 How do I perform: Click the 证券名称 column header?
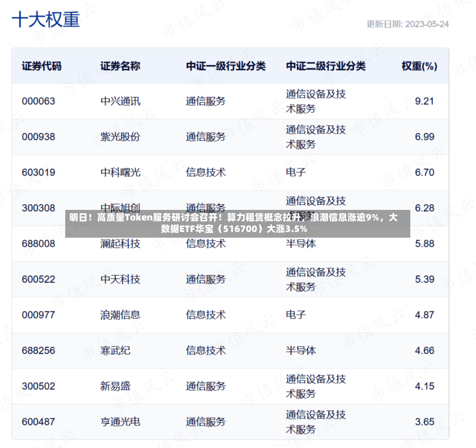pos(120,66)
